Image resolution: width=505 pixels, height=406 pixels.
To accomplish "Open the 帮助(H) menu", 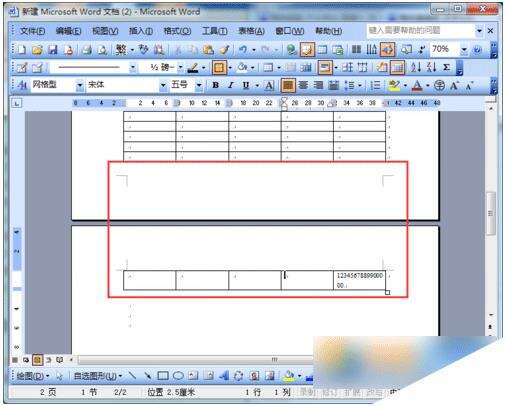I will click(x=328, y=31).
